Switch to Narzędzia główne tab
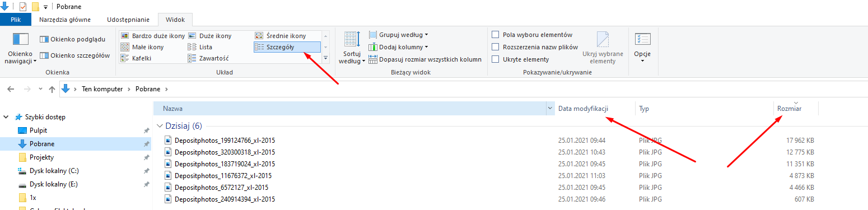 pyautogui.click(x=65, y=20)
